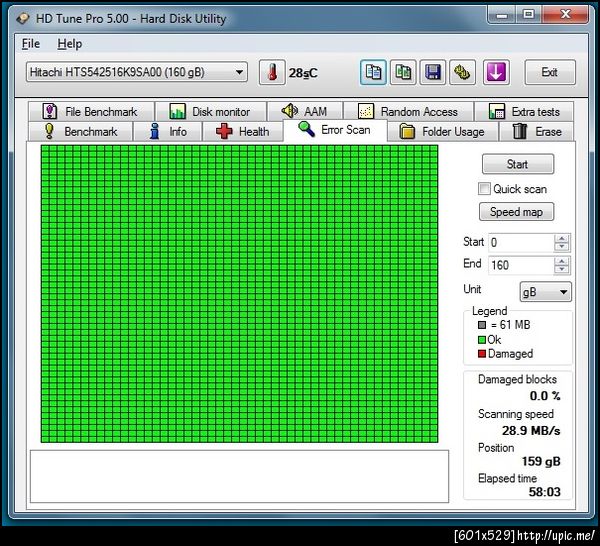
Task: Click the thermometer temperature icon
Action: click(272, 72)
